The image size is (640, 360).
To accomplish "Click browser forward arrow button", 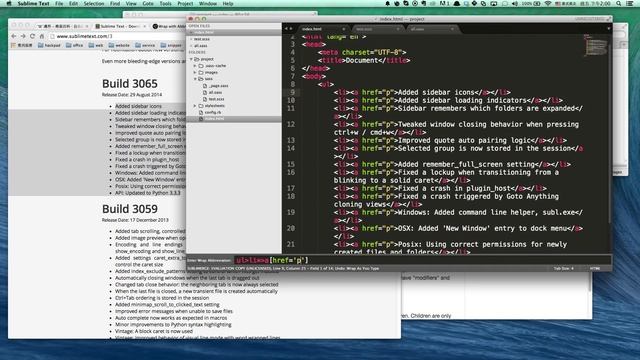I will [x=23, y=36].
